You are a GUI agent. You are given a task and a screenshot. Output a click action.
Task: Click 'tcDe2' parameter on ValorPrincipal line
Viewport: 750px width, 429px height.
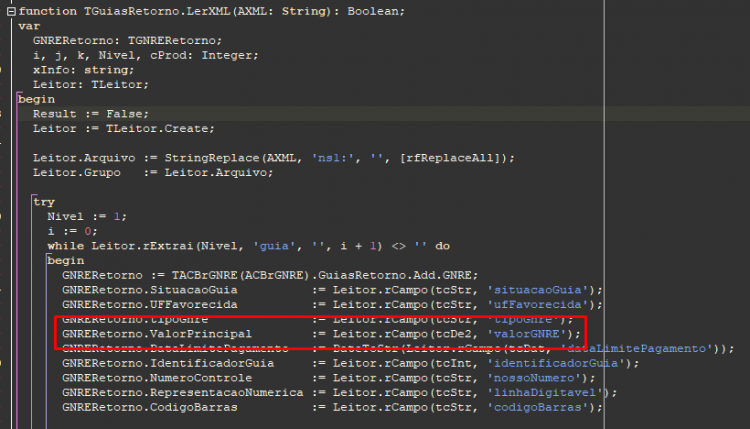(453, 334)
